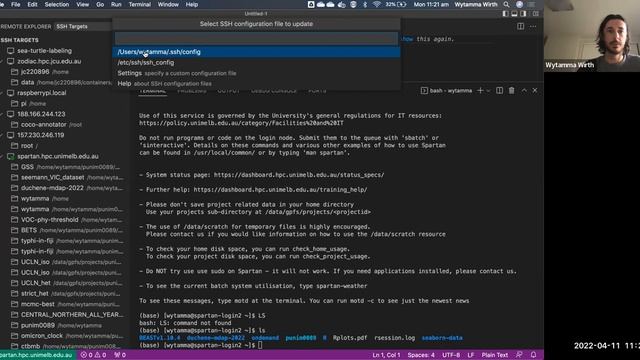The image size is (640, 360).
Task: Open the seemann_VIC_dataset folder entry
Action: pos(67,178)
